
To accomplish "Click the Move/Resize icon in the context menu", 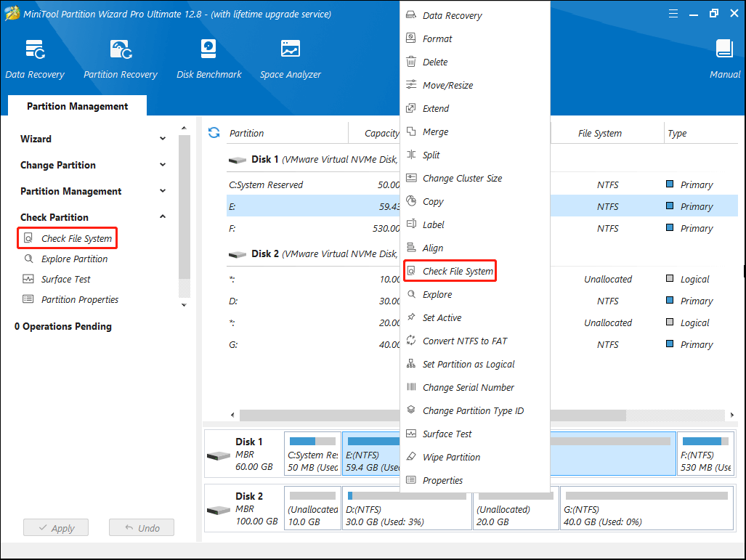I will tap(411, 85).
